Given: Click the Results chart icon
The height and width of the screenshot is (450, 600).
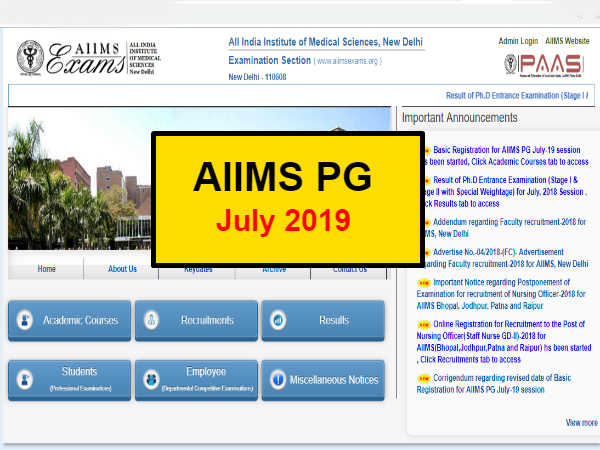Looking at the screenshot, I should (x=278, y=320).
